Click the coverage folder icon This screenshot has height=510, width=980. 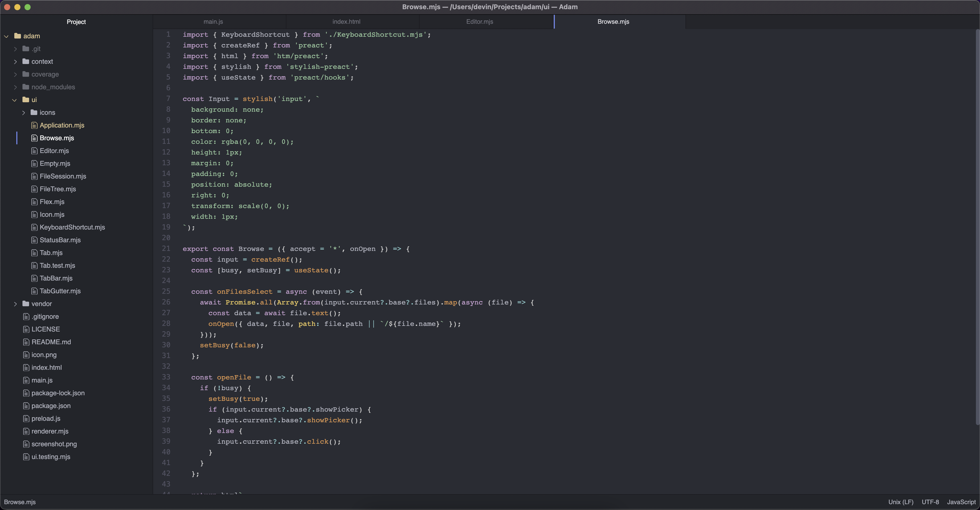[26, 74]
